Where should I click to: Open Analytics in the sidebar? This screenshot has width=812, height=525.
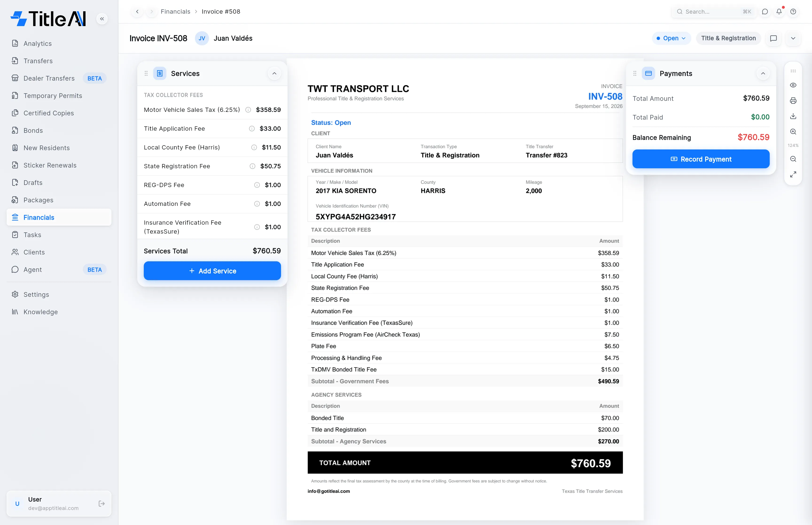point(59,43)
